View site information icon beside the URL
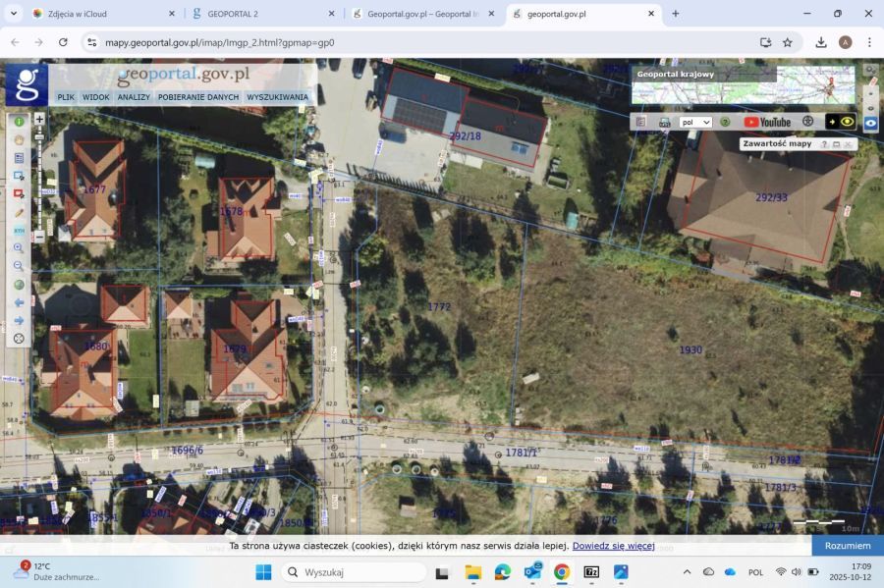This screenshot has width=884, height=588. [92, 42]
